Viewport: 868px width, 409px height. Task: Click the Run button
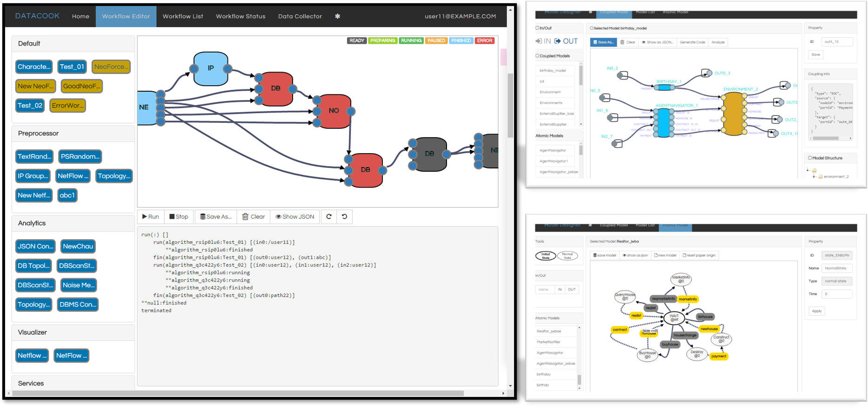point(151,217)
